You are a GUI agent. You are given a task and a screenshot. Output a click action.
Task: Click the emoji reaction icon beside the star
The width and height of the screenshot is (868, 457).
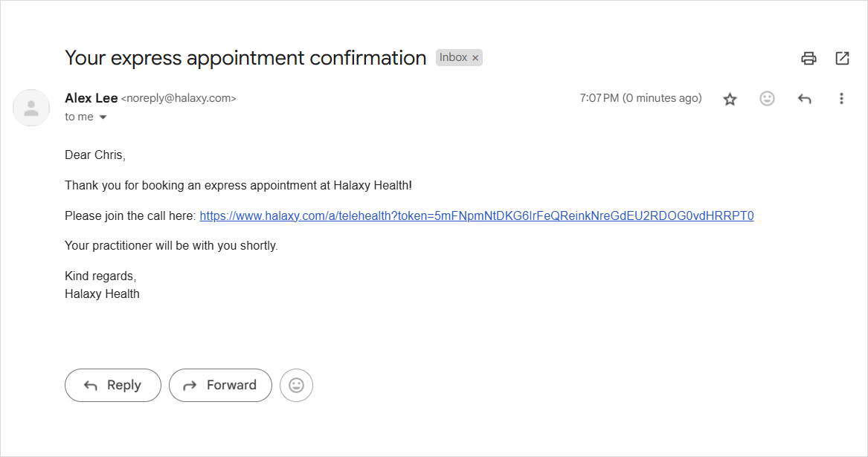click(x=767, y=99)
